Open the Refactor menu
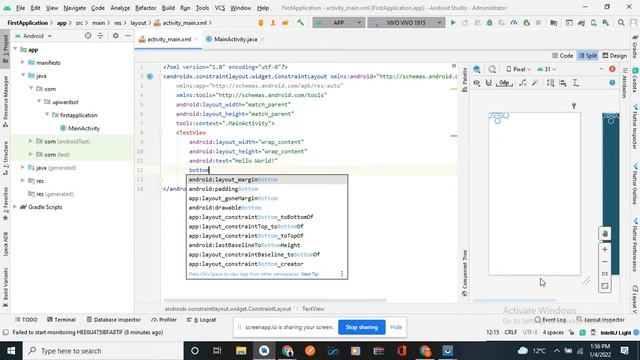640x360 pixels. 145,8
